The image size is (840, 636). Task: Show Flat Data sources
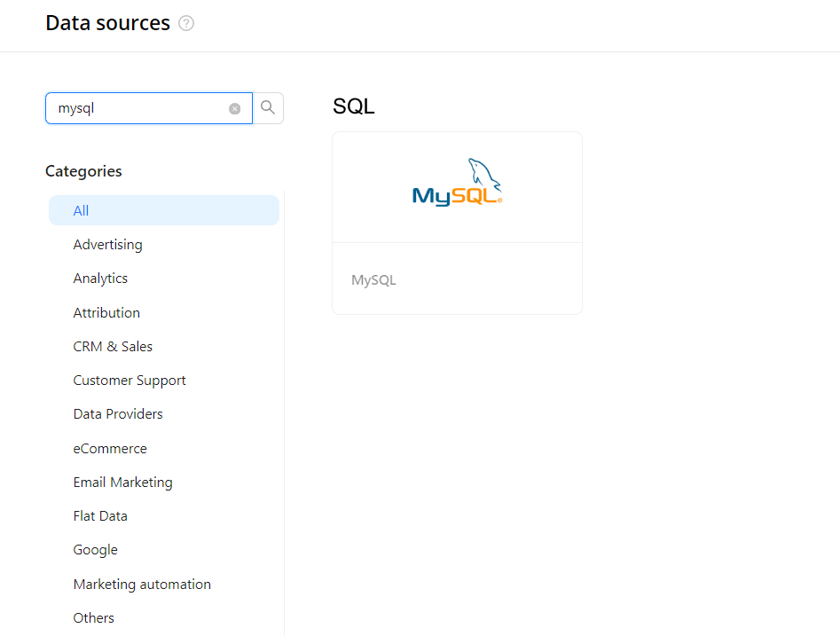pos(100,516)
